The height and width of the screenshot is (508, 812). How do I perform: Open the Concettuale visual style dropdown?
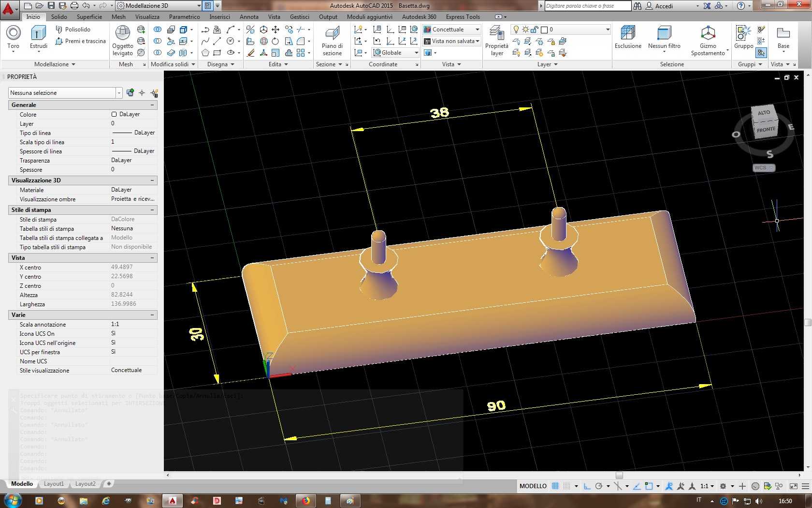point(451,30)
